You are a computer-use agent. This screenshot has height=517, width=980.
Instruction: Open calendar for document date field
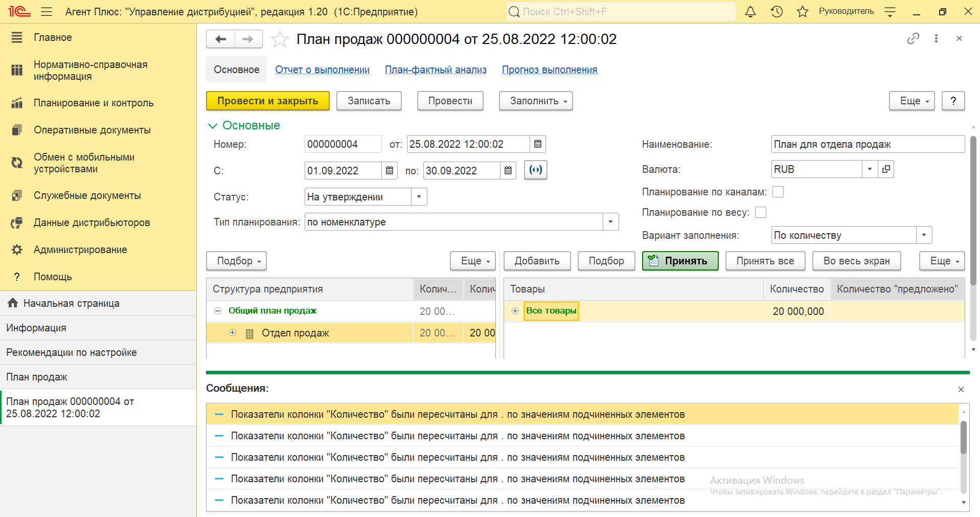coord(537,144)
